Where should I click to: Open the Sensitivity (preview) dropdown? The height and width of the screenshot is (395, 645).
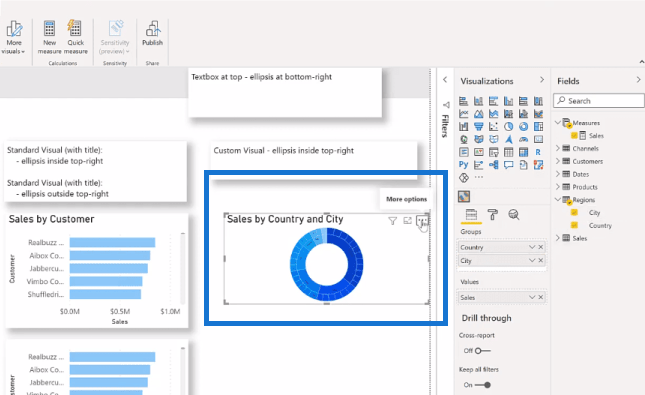114,37
